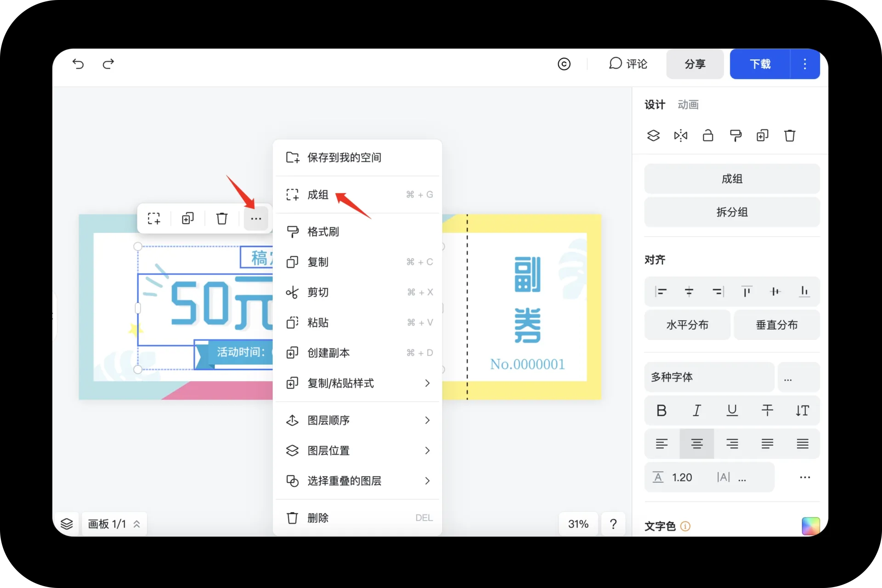Toggle bold text formatting
Viewport: 882px width, 588px height.
(x=661, y=410)
